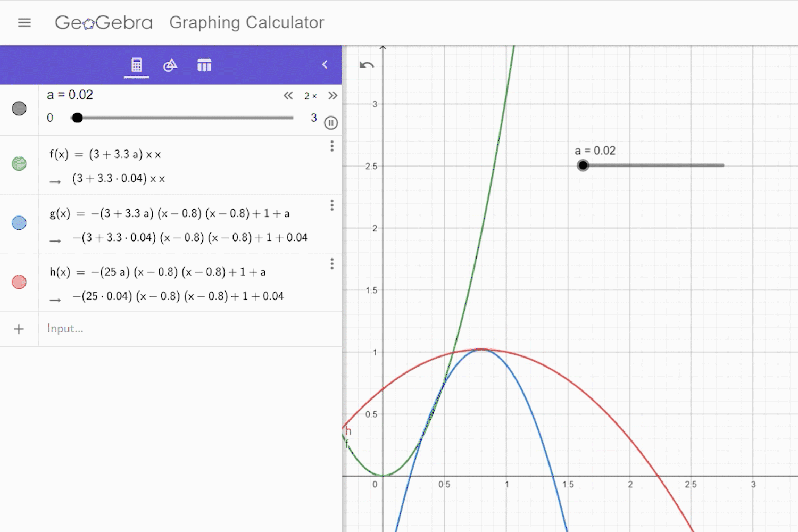Select the h(x) definition text
Screen dimensions: 798x532
pyautogui.click(x=157, y=272)
